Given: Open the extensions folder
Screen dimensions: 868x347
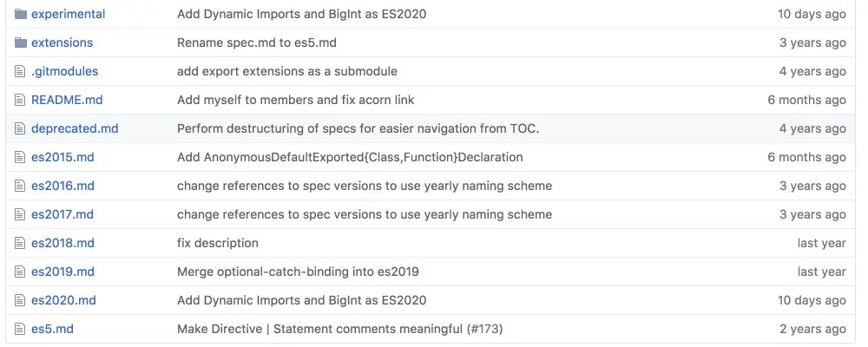Looking at the screenshot, I should tap(62, 43).
